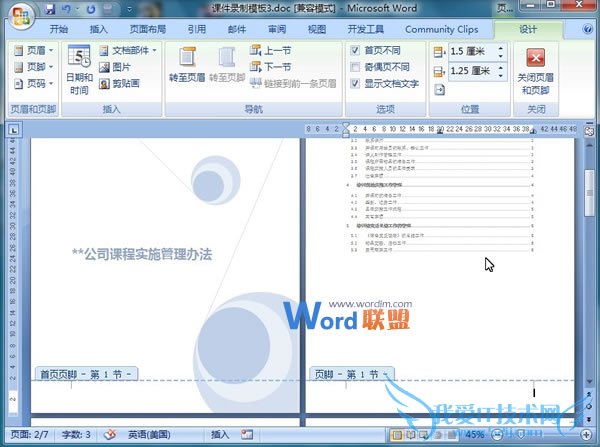Click 关闭页眉和页脚 button
The image size is (600, 447).
tap(535, 71)
